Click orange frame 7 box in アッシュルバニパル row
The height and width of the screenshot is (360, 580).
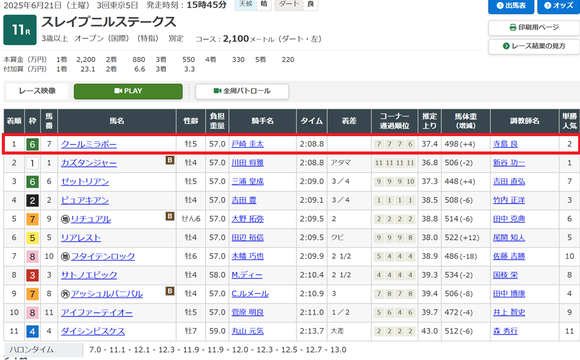tap(32, 294)
